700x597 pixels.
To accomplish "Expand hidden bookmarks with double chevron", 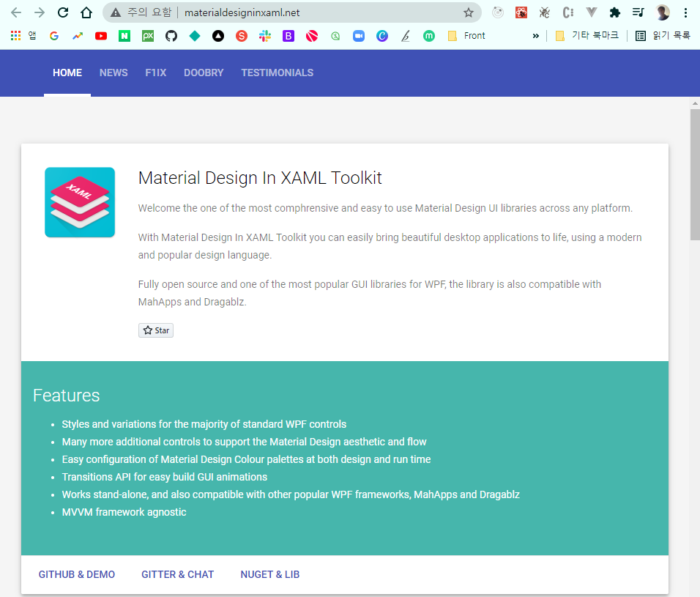I will [536, 36].
